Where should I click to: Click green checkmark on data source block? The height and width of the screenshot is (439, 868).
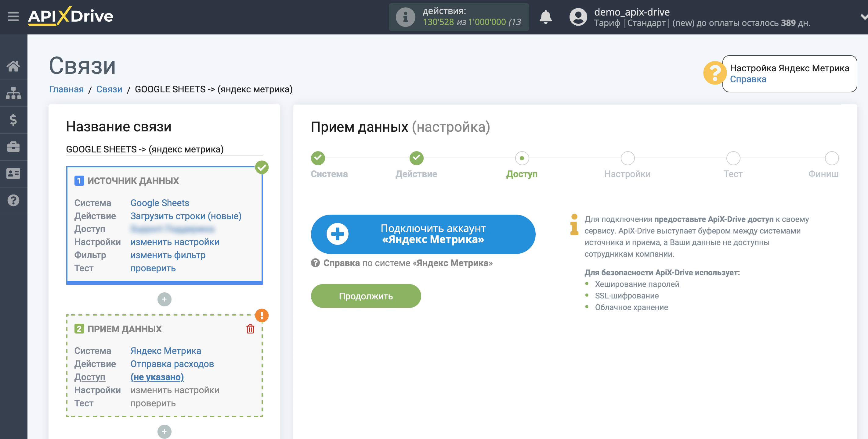[262, 167]
